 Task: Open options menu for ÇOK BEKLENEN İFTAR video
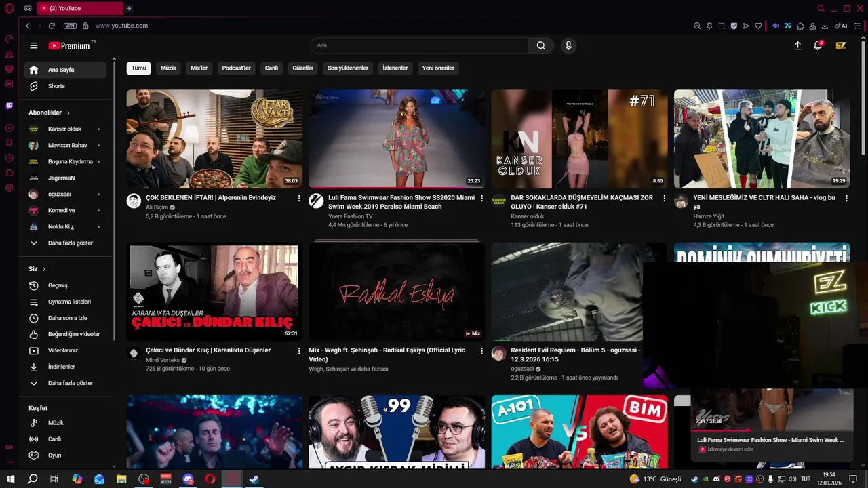(x=299, y=198)
